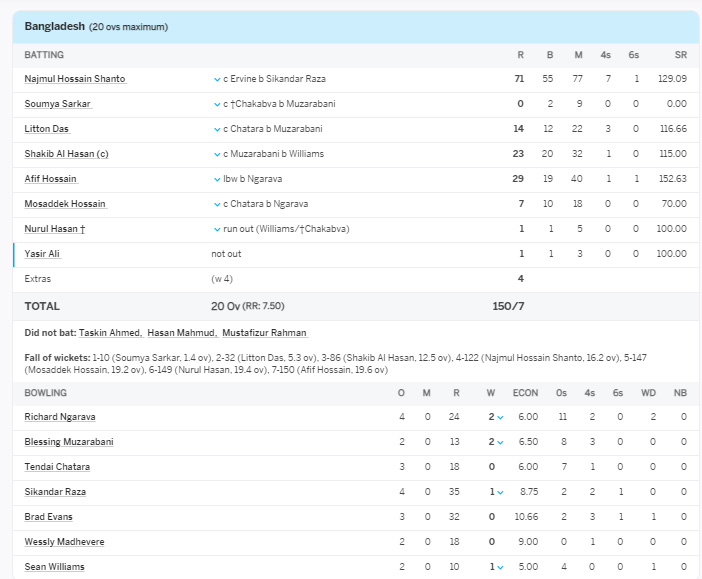Screen dimensions: 702x579
Task: Expand Soumya Sarkar's dismissal chevron
Action: click(x=217, y=104)
